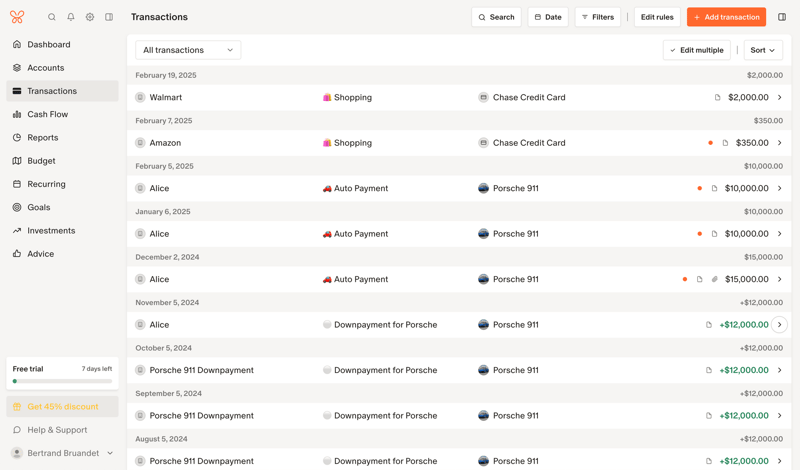Click Get 45% discount banner
Viewport: 800px width, 470px height.
click(x=62, y=407)
